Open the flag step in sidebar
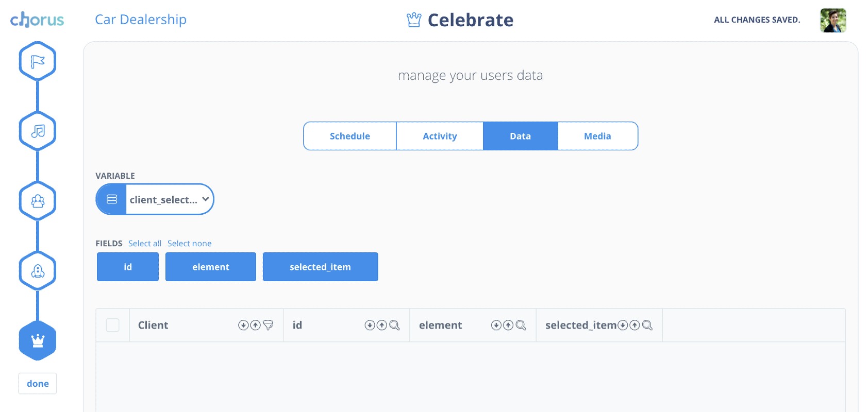Screen dimensions: 868x412 (x=38, y=61)
